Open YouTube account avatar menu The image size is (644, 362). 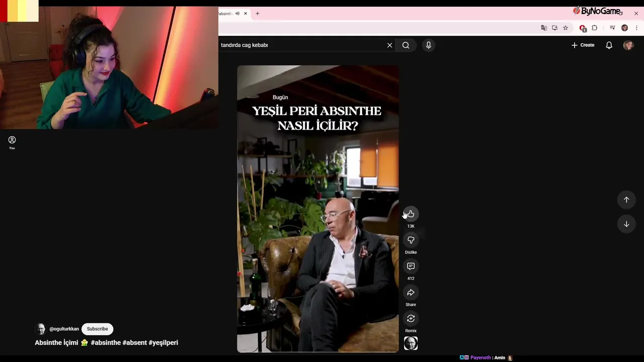628,45
